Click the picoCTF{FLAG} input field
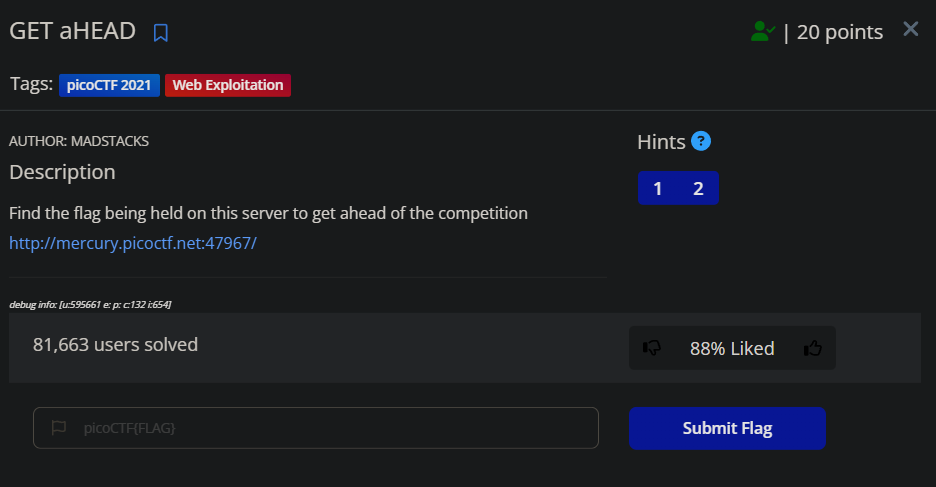Viewport: 936px width, 487px height. [x=316, y=428]
